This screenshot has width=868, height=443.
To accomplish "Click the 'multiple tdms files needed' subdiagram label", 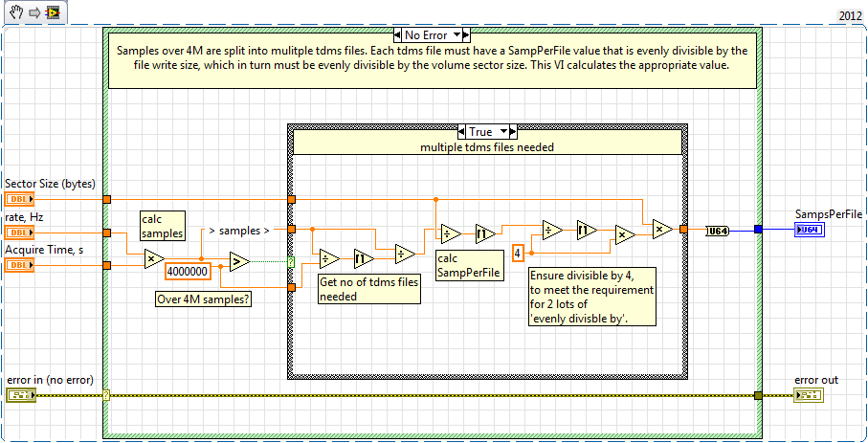I will tap(487, 146).
